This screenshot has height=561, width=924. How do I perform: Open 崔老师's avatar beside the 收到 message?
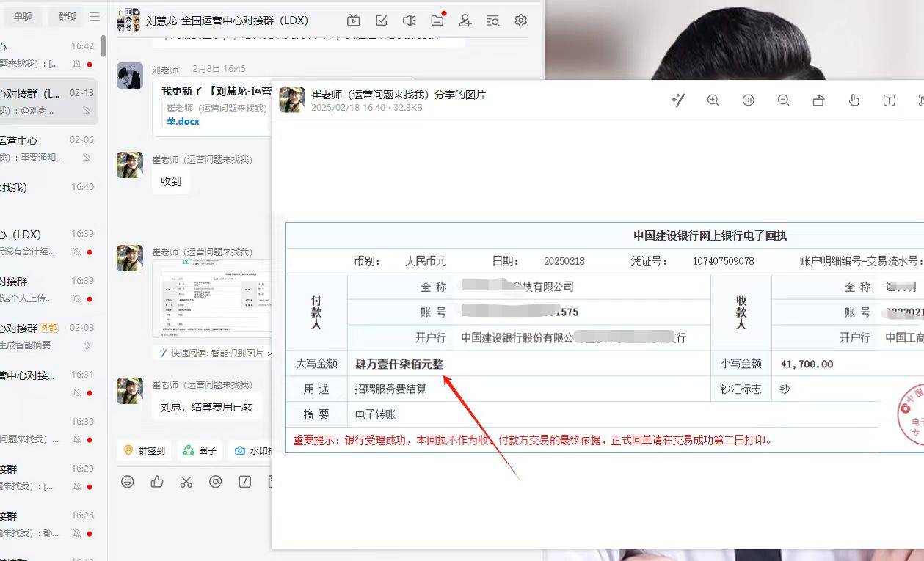[130, 165]
